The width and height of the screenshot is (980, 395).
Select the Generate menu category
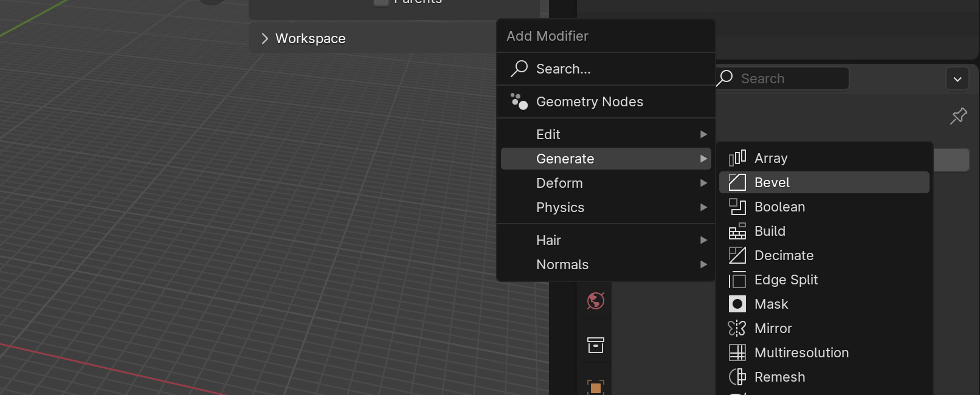pyautogui.click(x=606, y=159)
